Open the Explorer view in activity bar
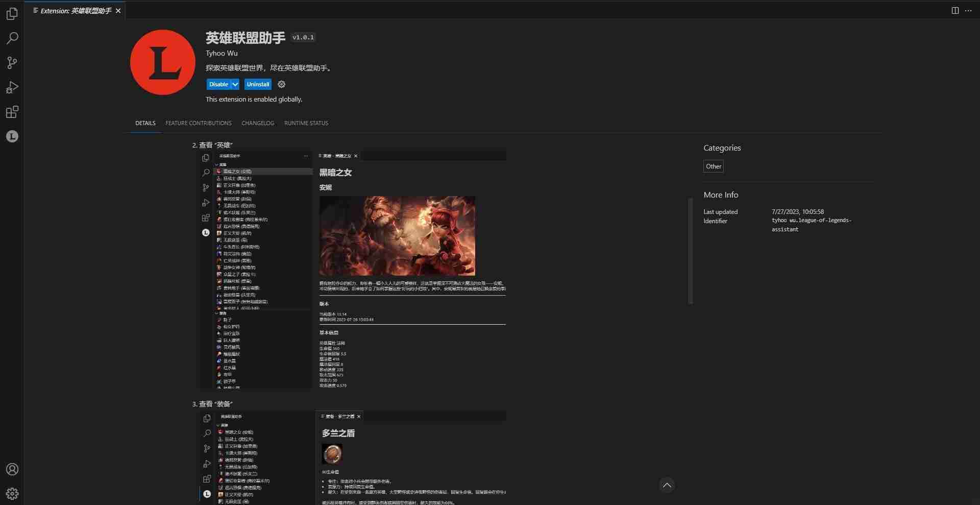The image size is (980, 505). [12, 14]
